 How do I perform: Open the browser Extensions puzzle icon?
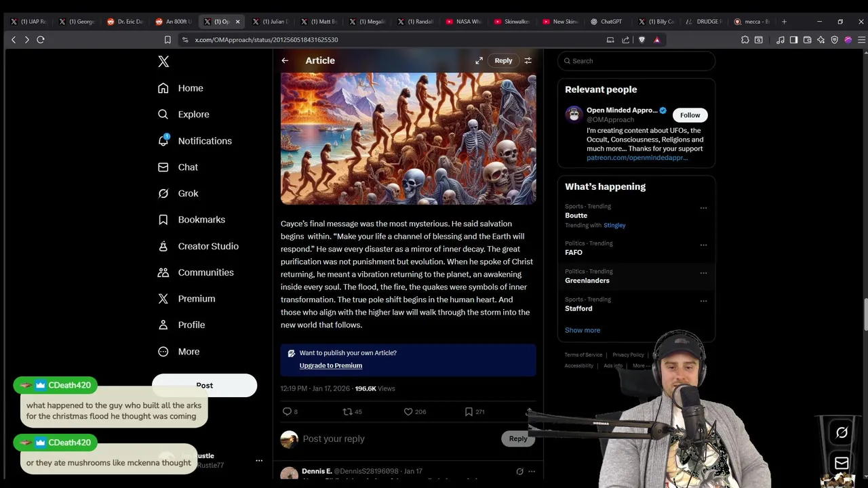[x=745, y=40]
